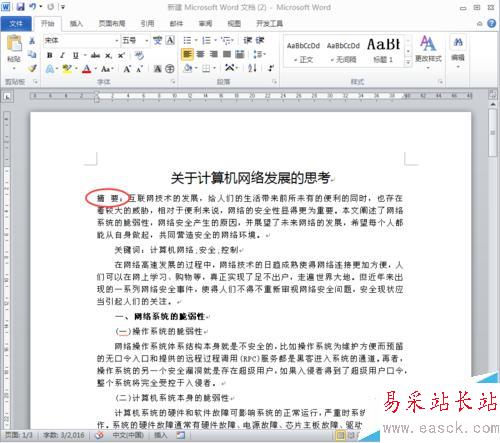Toggle Strikethrough abc formatting

[x=95, y=55]
